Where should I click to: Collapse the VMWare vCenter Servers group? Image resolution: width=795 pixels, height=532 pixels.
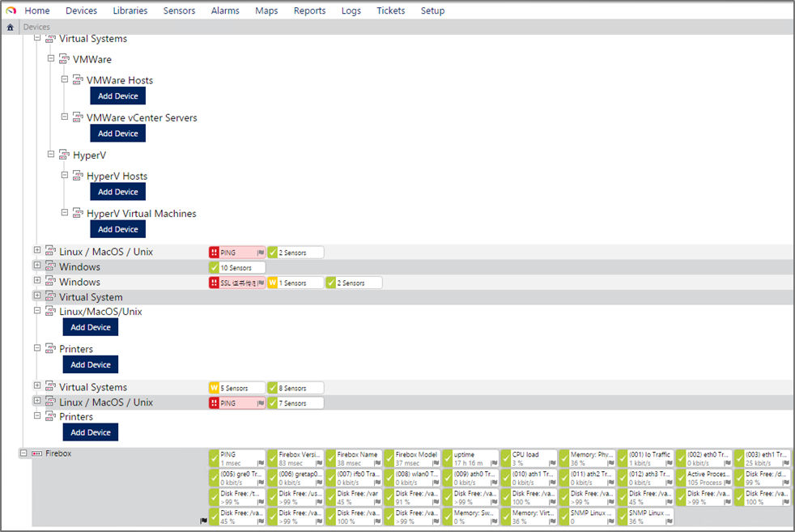[65, 117]
